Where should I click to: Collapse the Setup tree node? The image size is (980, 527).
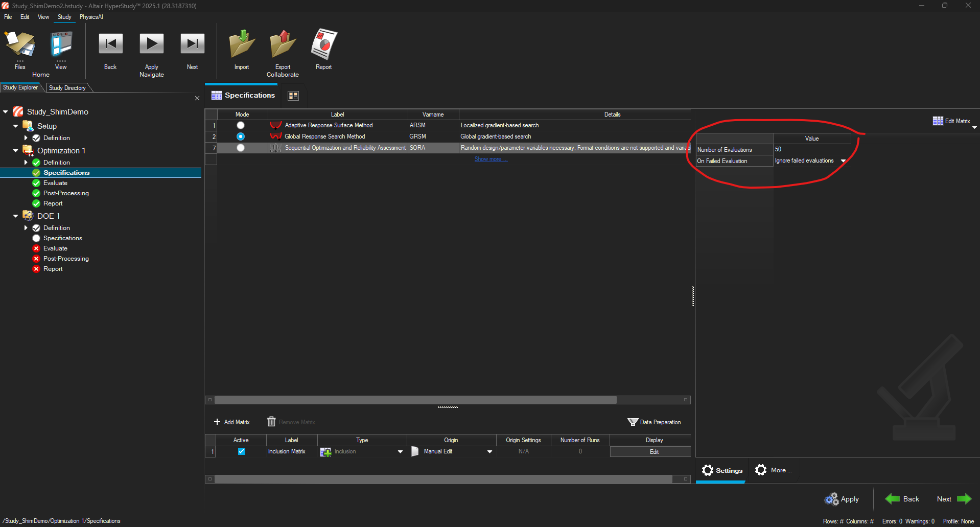point(16,126)
